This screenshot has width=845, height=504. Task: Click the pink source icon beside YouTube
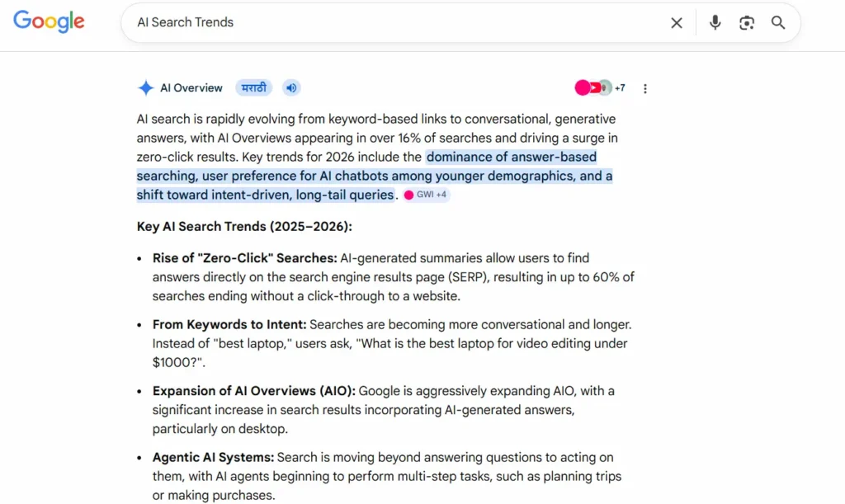coord(582,87)
